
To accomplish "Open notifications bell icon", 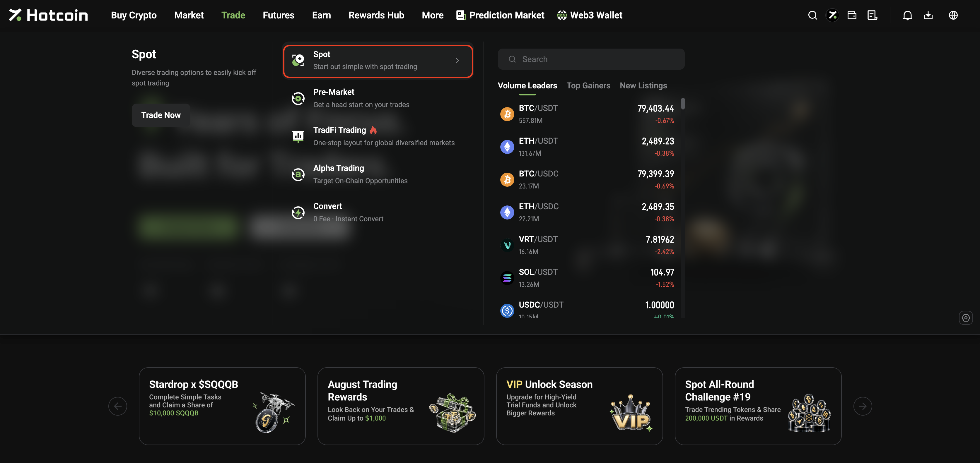I will [x=907, y=15].
